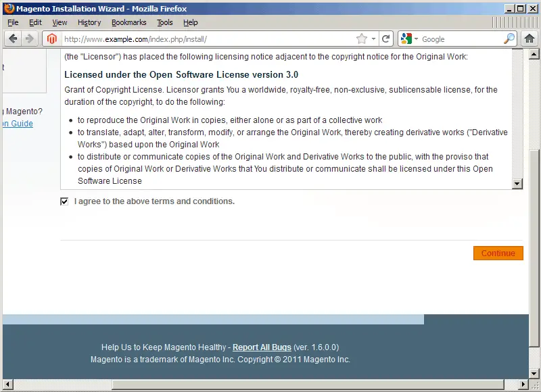Click the horizontal scrollbar thumb
Screen dimensions: 541x392
click(x=308, y=384)
